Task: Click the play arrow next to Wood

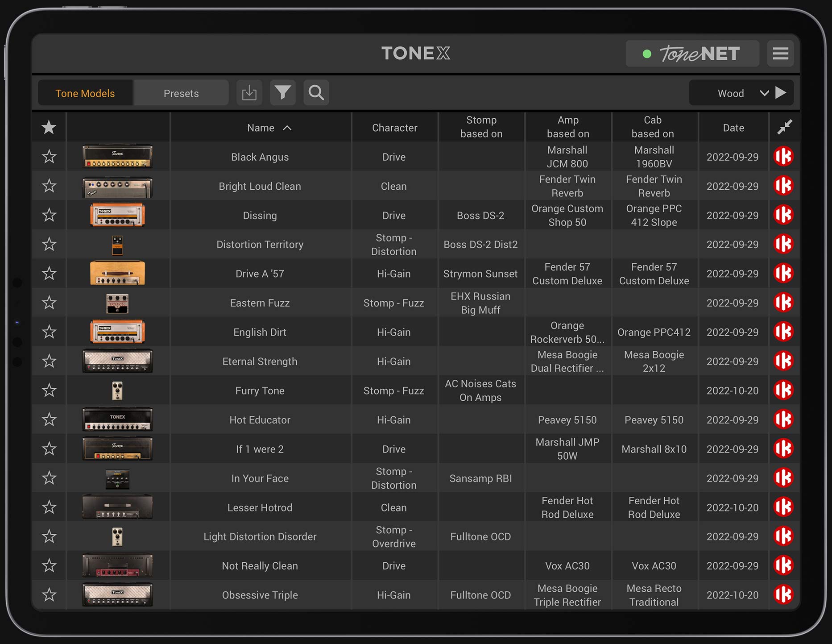Action: tap(781, 92)
